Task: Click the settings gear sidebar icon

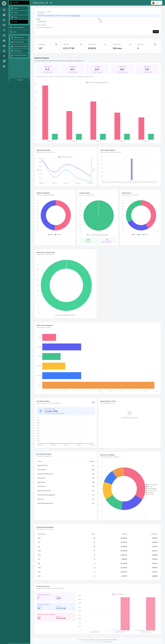Action: [x=4, y=67]
